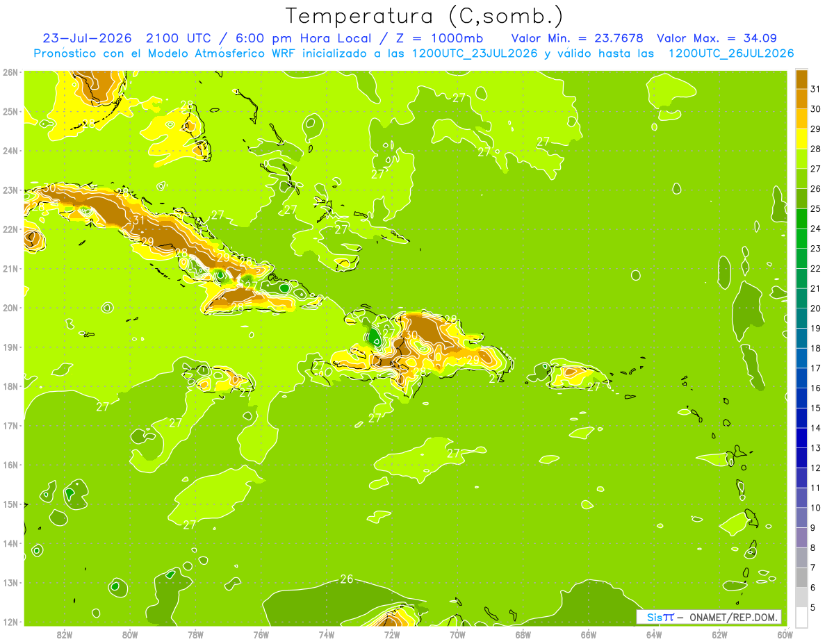Click the '68W' longitude axis label

[523, 634]
